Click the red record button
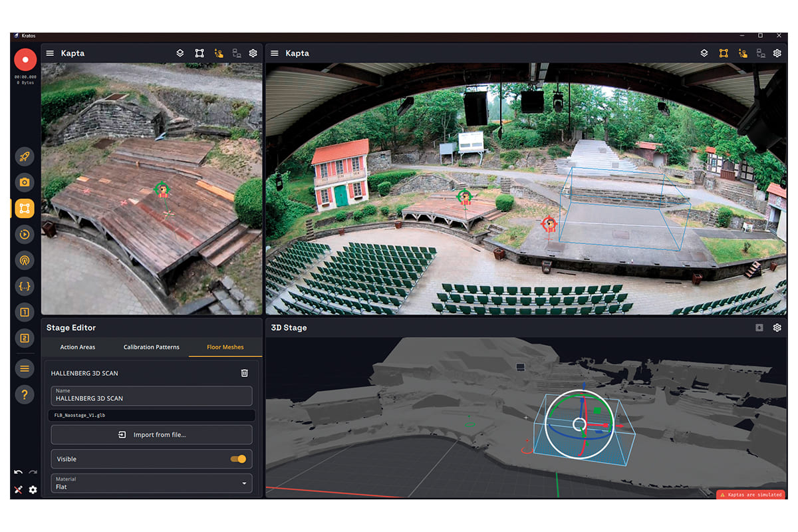 (25, 59)
